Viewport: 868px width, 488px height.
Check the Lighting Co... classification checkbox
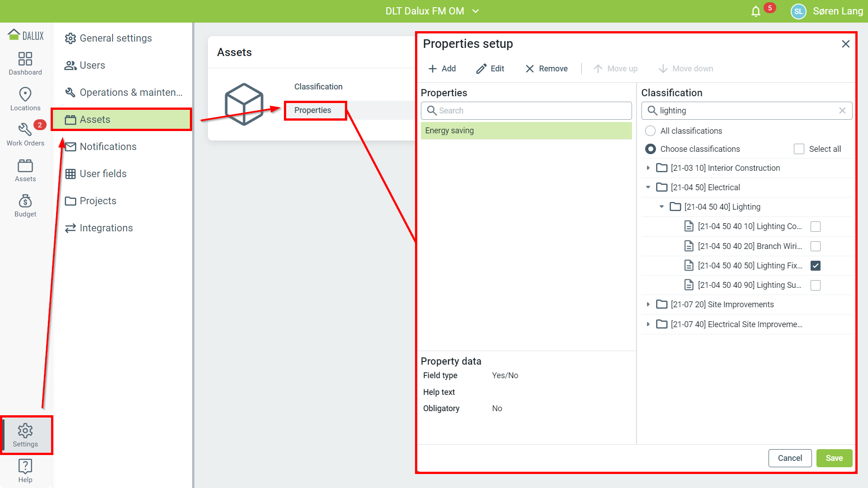(816, 226)
